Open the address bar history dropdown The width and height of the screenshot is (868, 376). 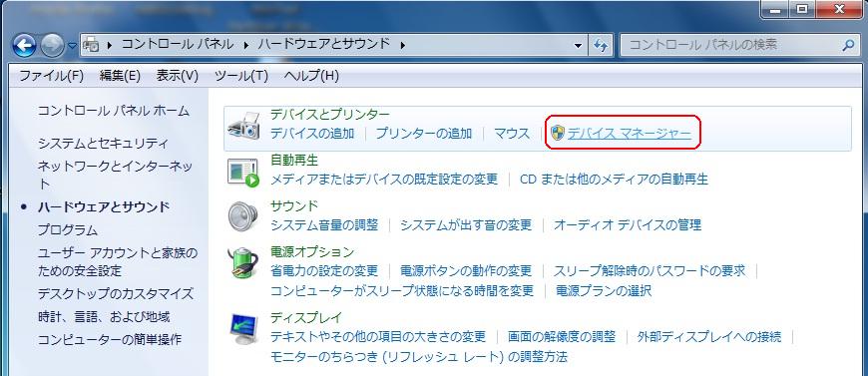tap(579, 46)
